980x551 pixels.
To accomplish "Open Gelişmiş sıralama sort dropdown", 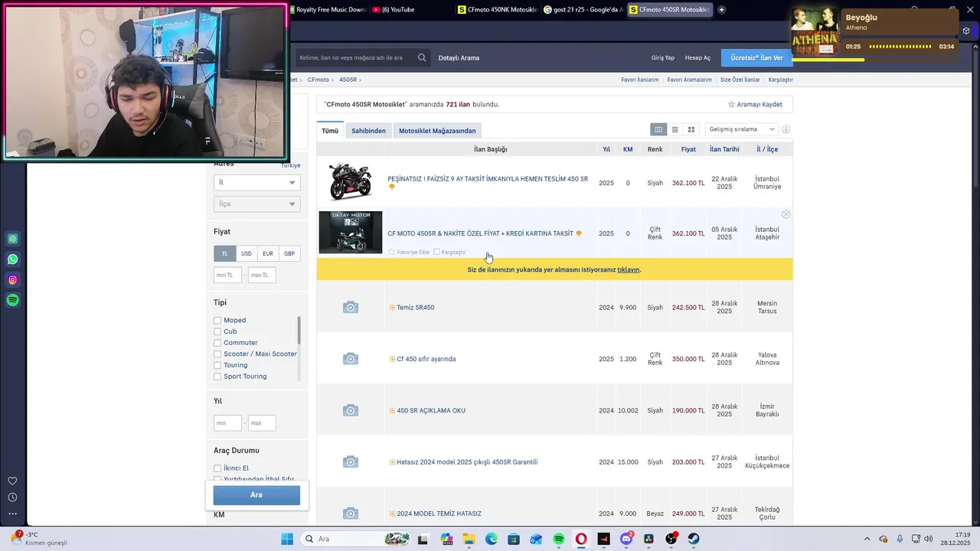I will (x=742, y=129).
